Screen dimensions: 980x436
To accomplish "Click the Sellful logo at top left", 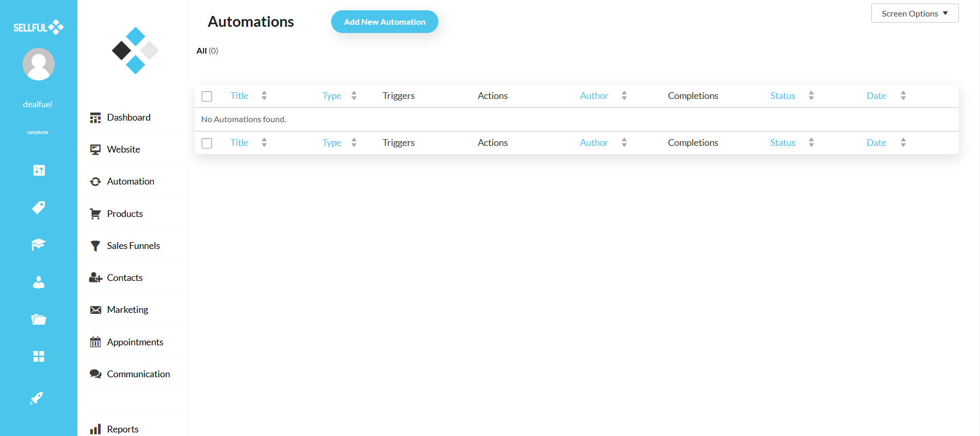I will pyautogui.click(x=38, y=27).
